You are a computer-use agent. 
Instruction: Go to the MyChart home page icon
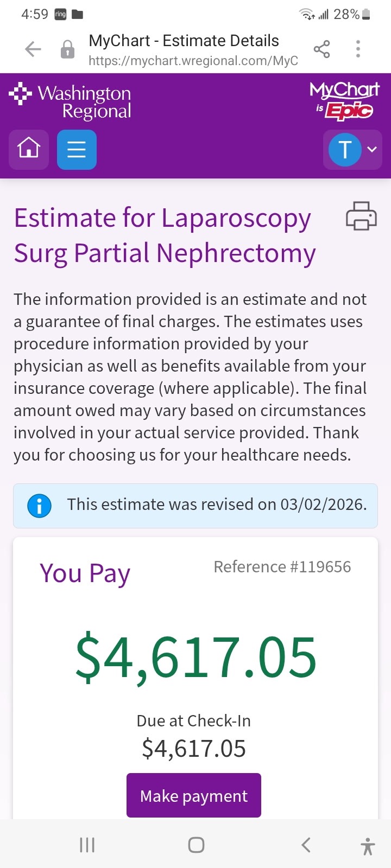29,149
